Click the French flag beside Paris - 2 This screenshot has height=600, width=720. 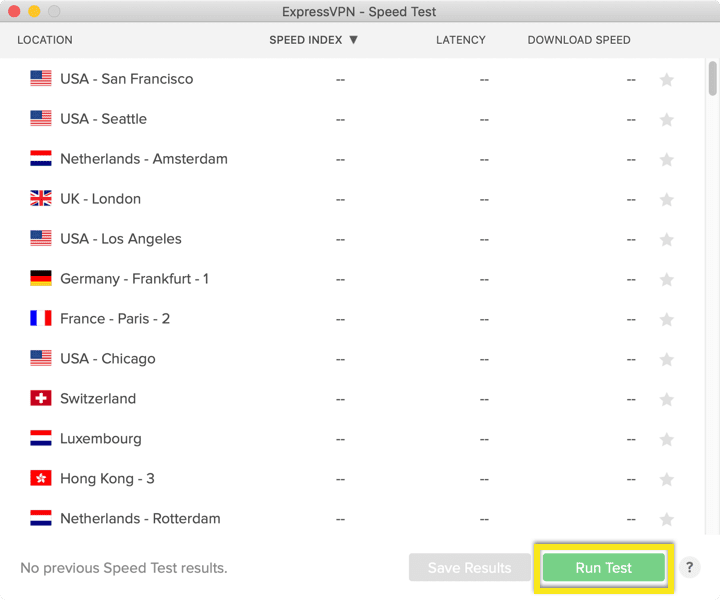coord(41,319)
